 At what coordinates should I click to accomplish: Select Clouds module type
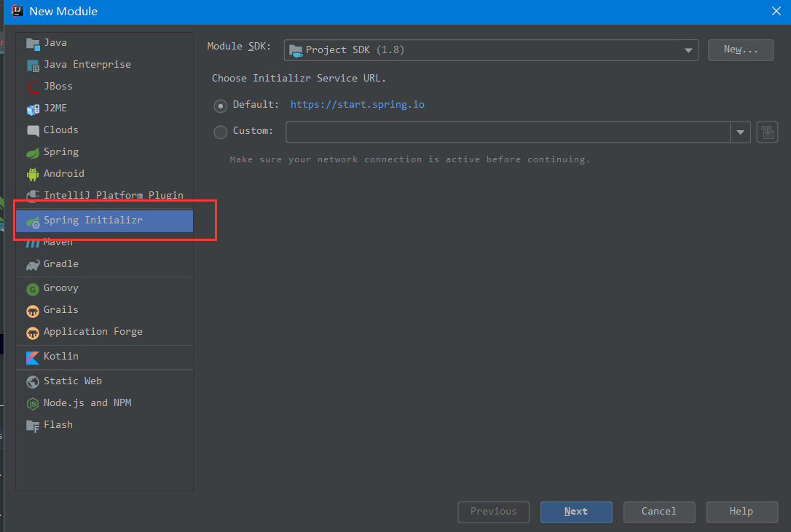104,130
